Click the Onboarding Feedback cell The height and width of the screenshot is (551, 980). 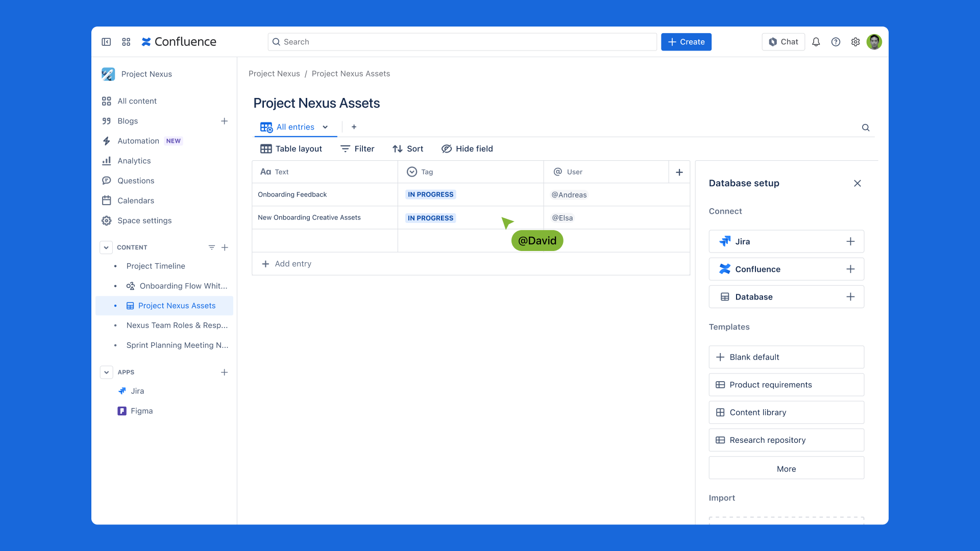tap(325, 195)
